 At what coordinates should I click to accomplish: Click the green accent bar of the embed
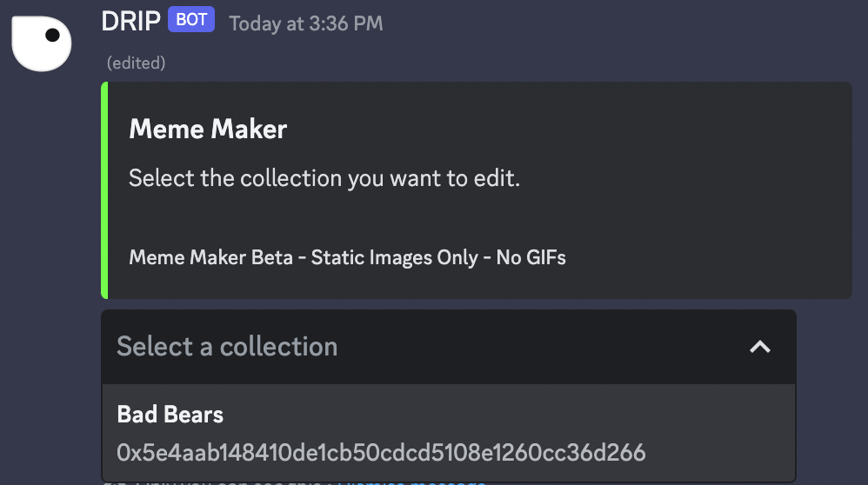click(x=104, y=190)
